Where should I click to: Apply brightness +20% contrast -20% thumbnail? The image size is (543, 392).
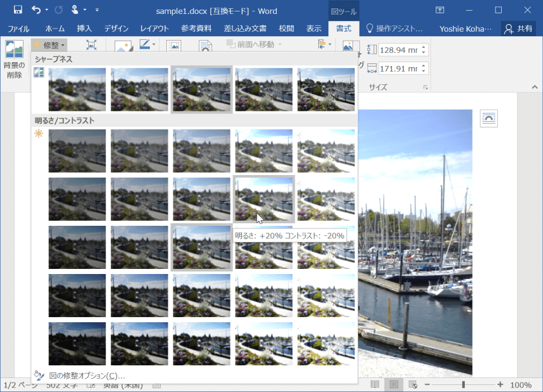264,199
